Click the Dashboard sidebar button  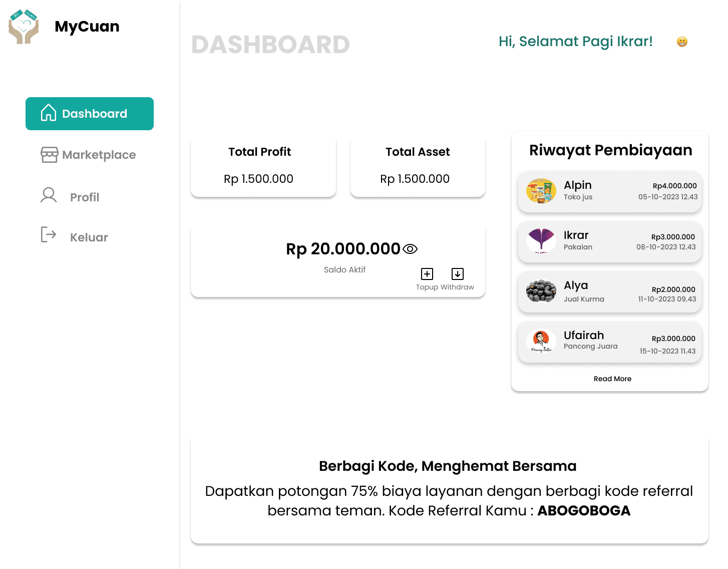90,114
